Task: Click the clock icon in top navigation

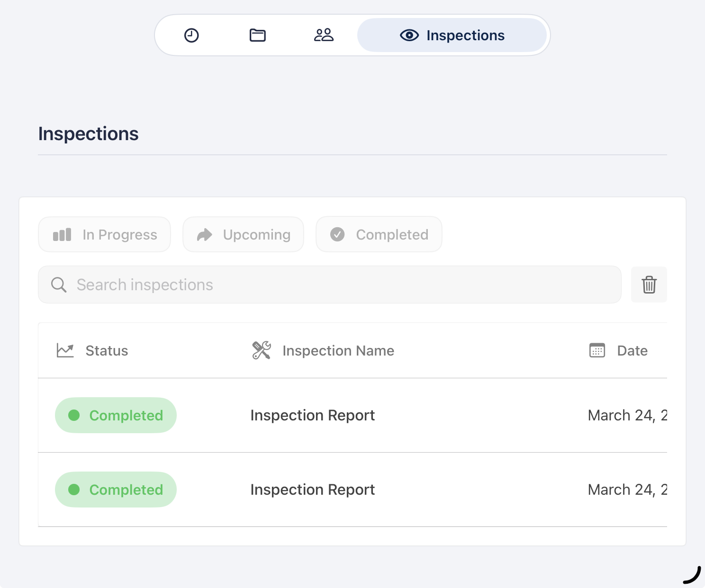Action: 191,35
